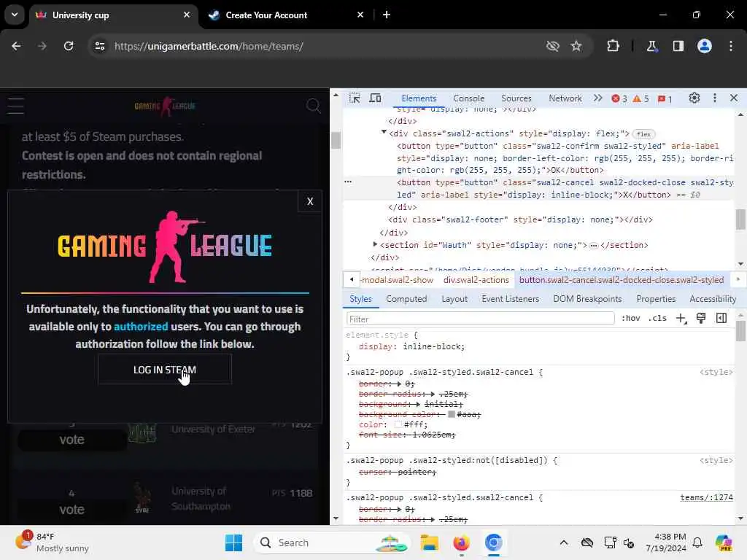The height and width of the screenshot is (560, 747).
Task: Click the display inline-block value
Action: click(433, 346)
